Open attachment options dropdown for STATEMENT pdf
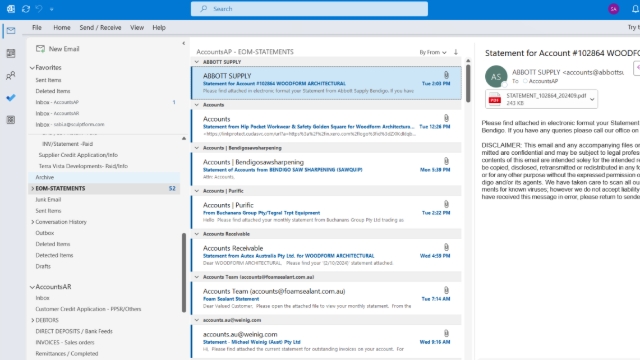Screen dimensions: 640x360 click(592, 99)
